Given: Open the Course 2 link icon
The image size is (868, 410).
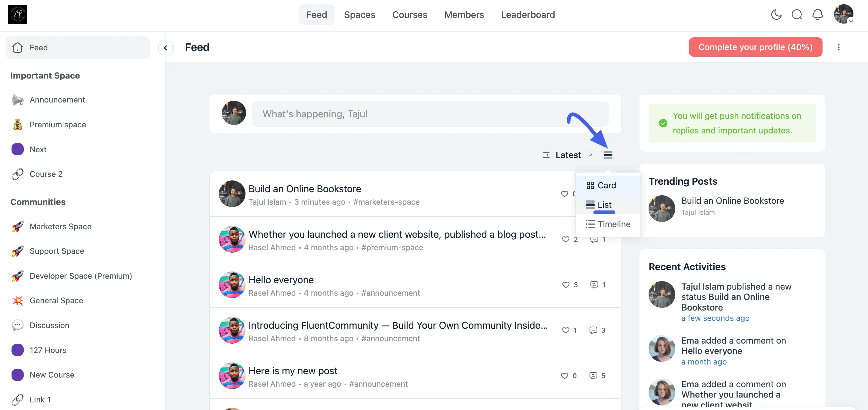Looking at the screenshot, I should tap(18, 174).
